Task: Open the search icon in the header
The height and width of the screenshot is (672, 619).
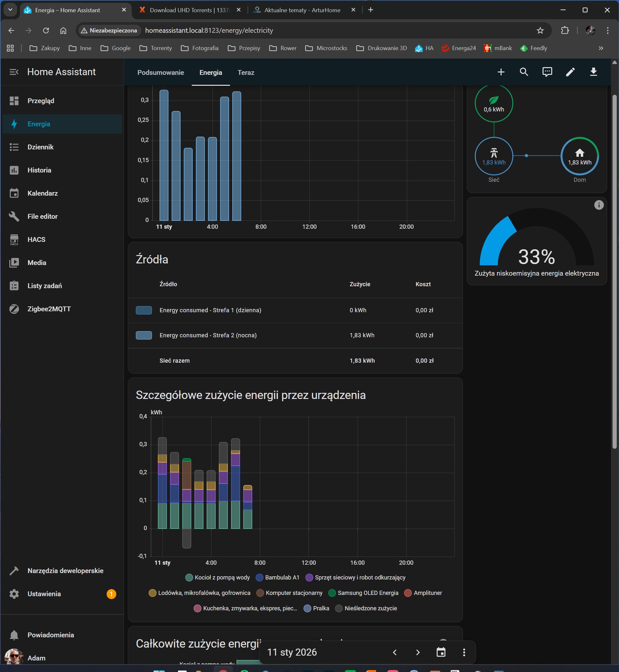Action: pyautogui.click(x=524, y=72)
